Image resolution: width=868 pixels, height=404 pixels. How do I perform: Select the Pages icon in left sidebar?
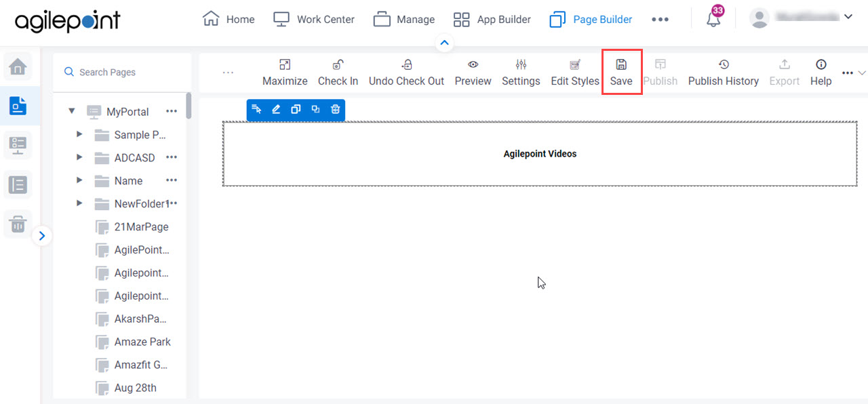point(18,106)
